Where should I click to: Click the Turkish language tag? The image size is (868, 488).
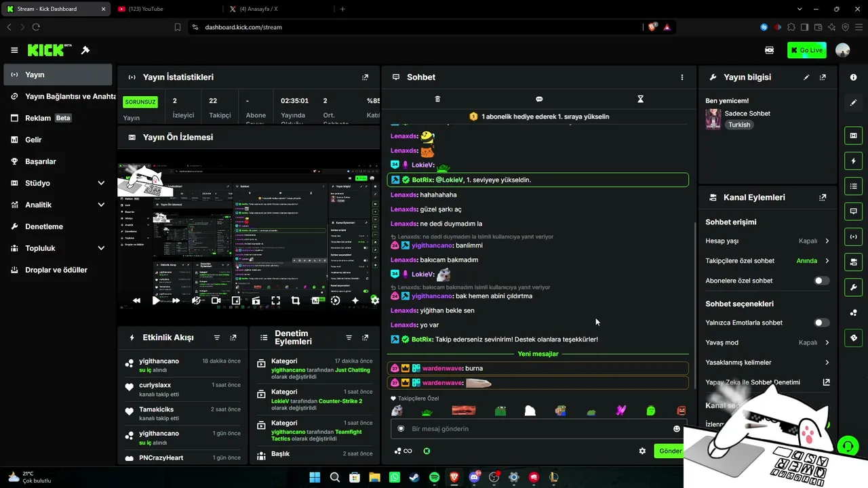(x=739, y=125)
